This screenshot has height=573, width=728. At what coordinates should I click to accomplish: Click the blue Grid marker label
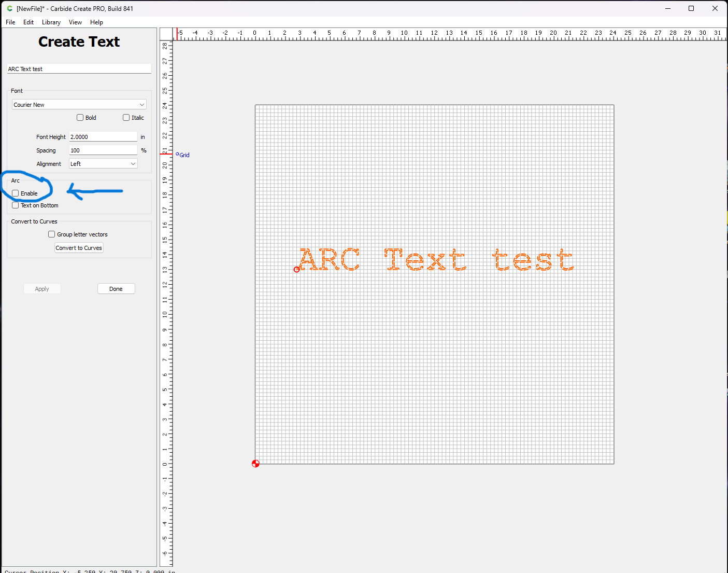pos(184,155)
